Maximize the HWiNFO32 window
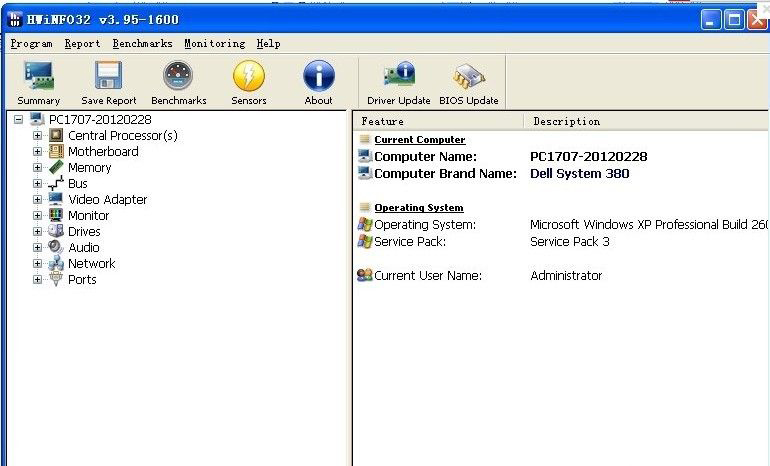The image size is (770, 466). pos(734,20)
